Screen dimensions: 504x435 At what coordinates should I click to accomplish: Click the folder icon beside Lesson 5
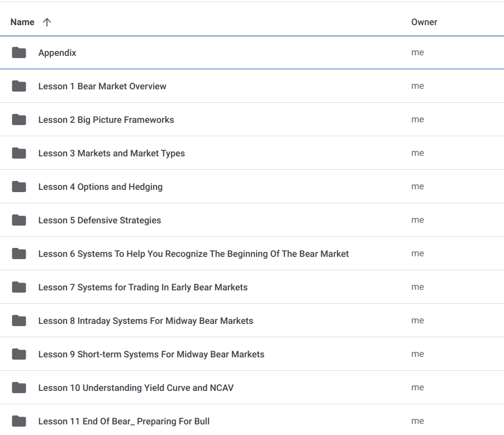(x=18, y=219)
